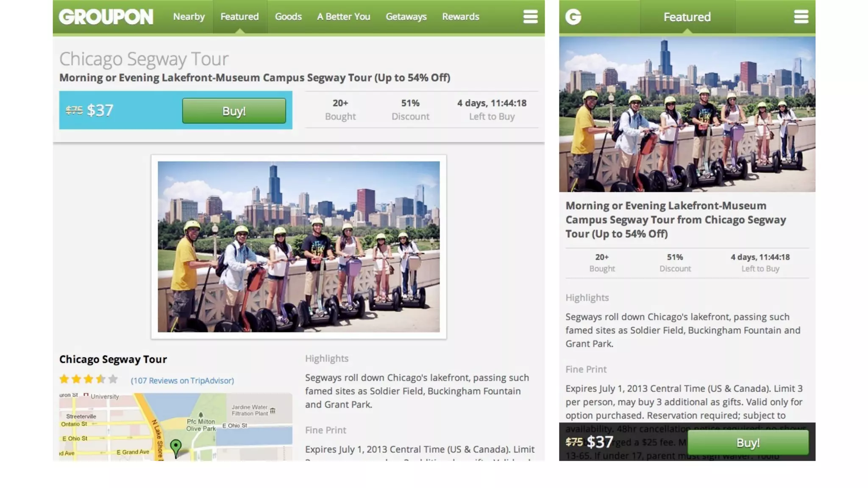The image size is (868, 488).
Task: Open the Rewards page
Action: click(x=460, y=17)
